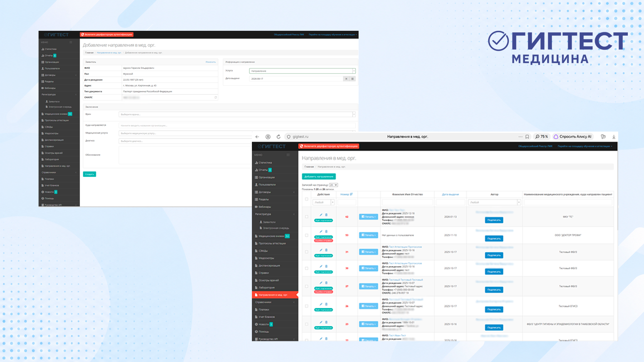
Task: Edit referral number 31 with the pencil icon
Action: (x=321, y=250)
